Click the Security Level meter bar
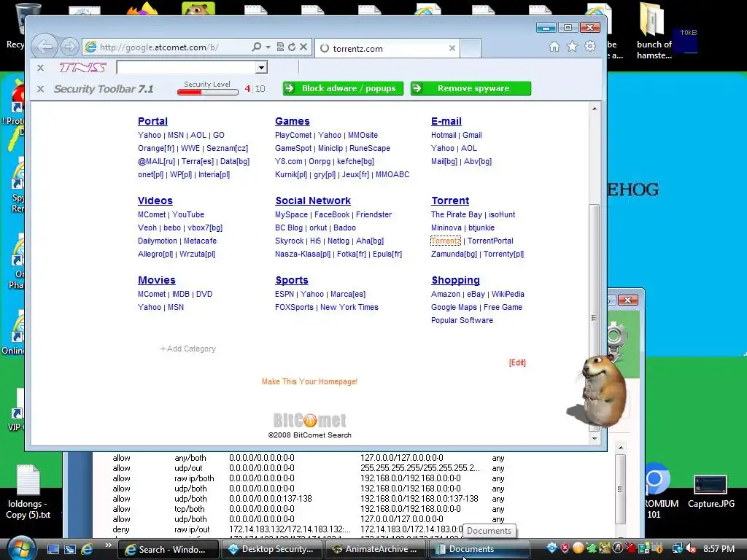747x560 pixels. tap(208, 92)
